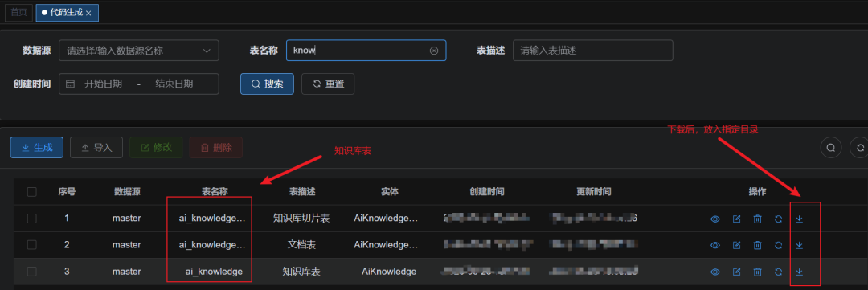This screenshot has height=290, width=868.
Task: Delete row 2 文档表 via trash icon
Action: 757,245
